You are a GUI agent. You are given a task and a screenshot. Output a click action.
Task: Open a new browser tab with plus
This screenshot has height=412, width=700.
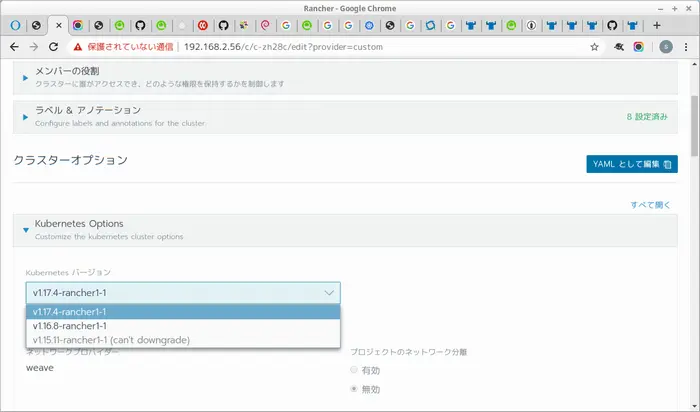tap(657, 24)
